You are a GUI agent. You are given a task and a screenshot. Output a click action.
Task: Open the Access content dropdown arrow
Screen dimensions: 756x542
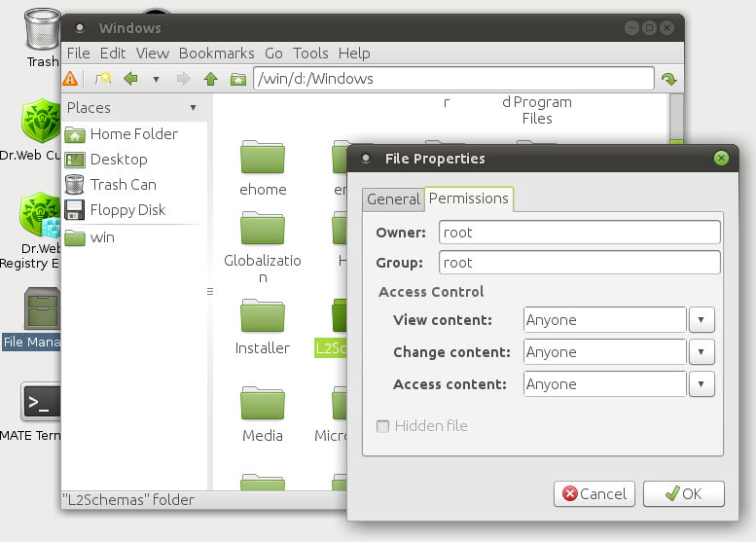(702, 383)
